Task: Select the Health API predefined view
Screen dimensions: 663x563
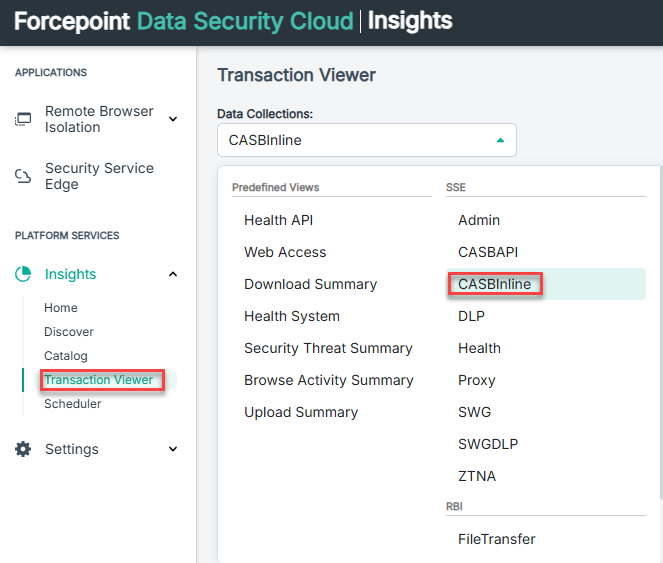Action: click(278, 220)
